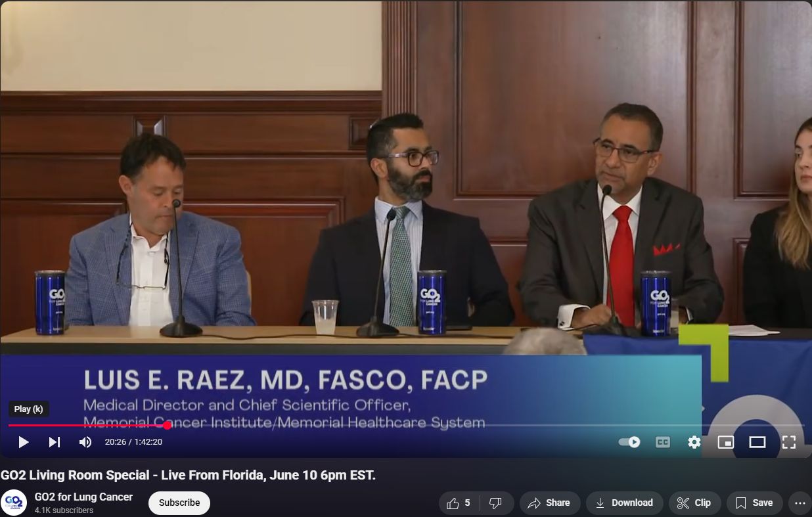Open the video settings gear
812x517 pixels.
pos(694,442)
